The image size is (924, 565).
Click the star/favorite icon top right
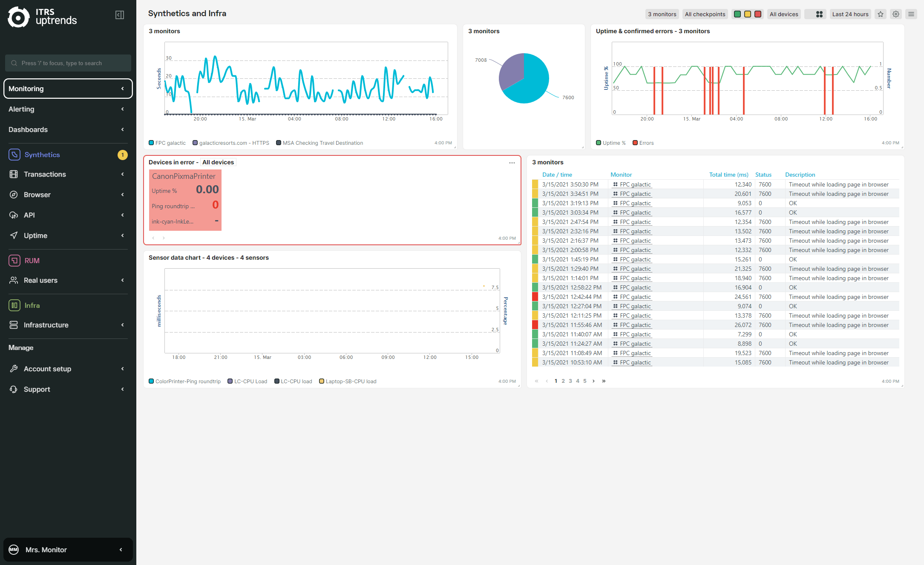881,14
